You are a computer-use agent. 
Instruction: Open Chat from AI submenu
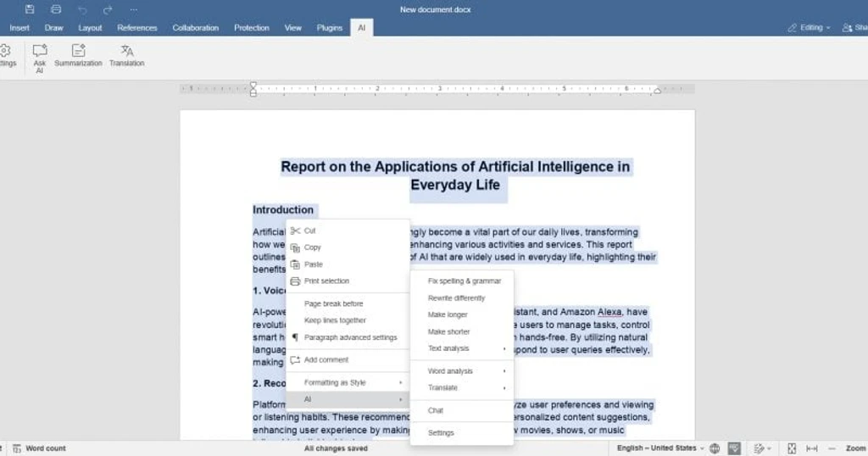tap(462, 410)
